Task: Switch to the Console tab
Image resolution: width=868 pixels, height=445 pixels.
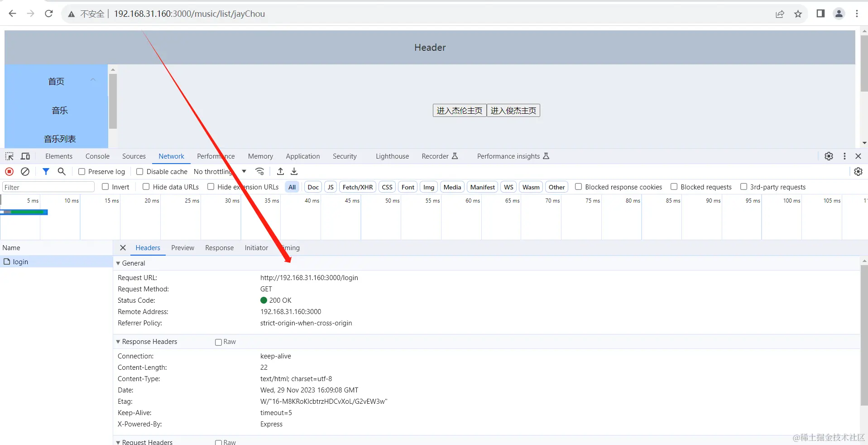Action: click(x=97, y=156)
